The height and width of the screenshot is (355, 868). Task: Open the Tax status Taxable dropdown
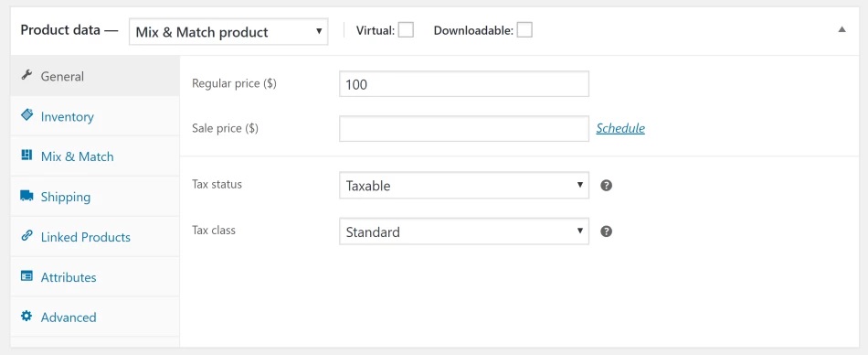[464, 185]
